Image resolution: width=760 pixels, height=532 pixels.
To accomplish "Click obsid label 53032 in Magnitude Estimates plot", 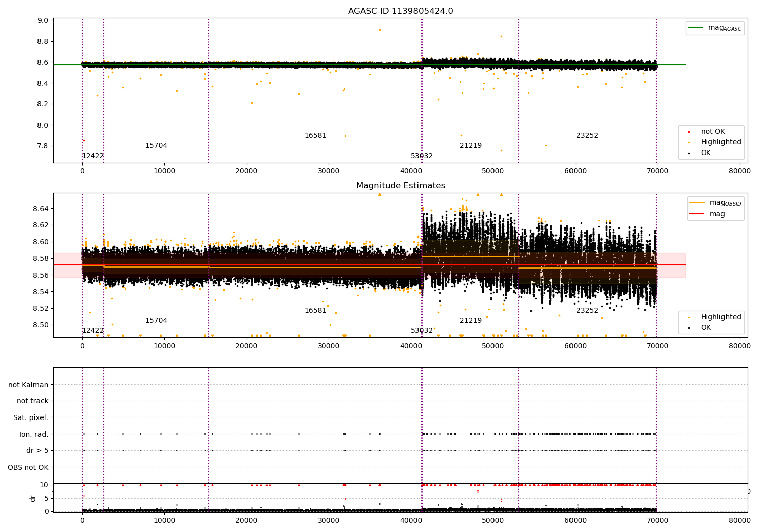I will [x=422, y=331].
